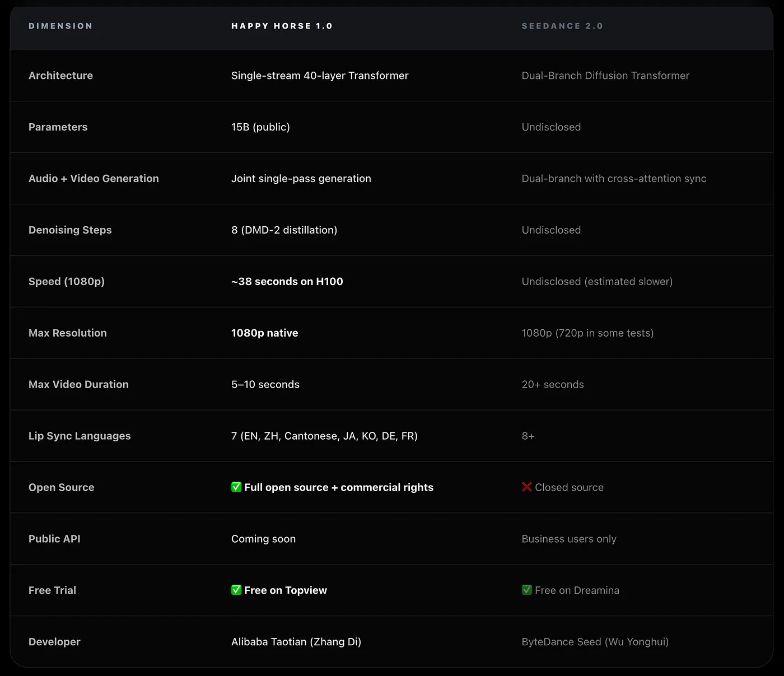Click the ~38 seconds on H100 cell
Image resolution: width=784 pixels, height=676 pixels.
[x=287, y=282]
